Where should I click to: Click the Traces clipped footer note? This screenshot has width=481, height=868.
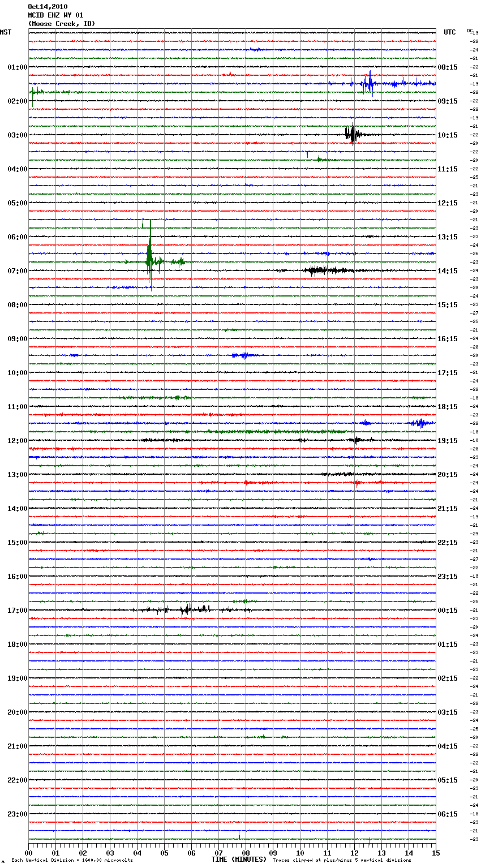point(342,861)
